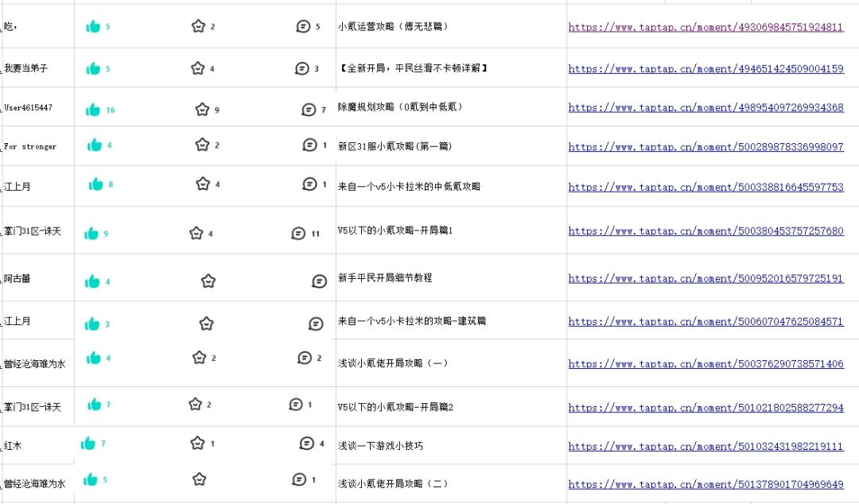This screenshot has width=859, height=504.
Task: Click comment icon in 浅谈小氪佬开局攻略（二）row
Action: pyautogui.click(x=299, y=479)
